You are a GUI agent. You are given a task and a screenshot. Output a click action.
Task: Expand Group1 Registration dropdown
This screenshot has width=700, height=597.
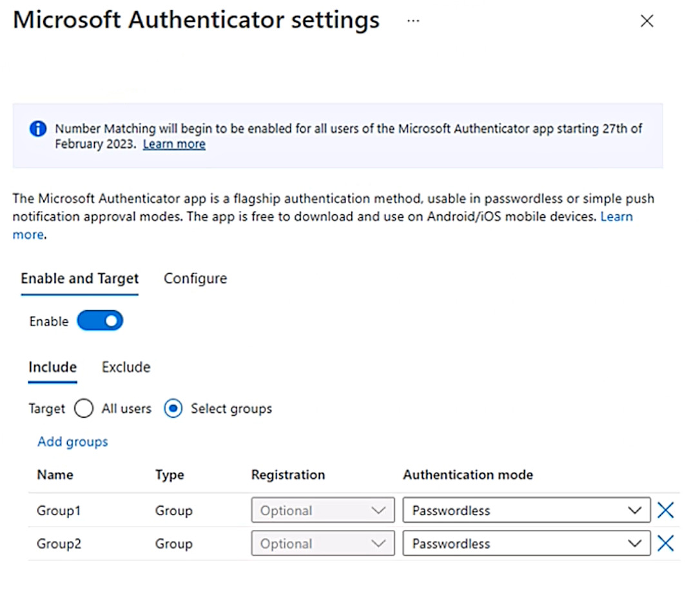click(x=322, y=511)
